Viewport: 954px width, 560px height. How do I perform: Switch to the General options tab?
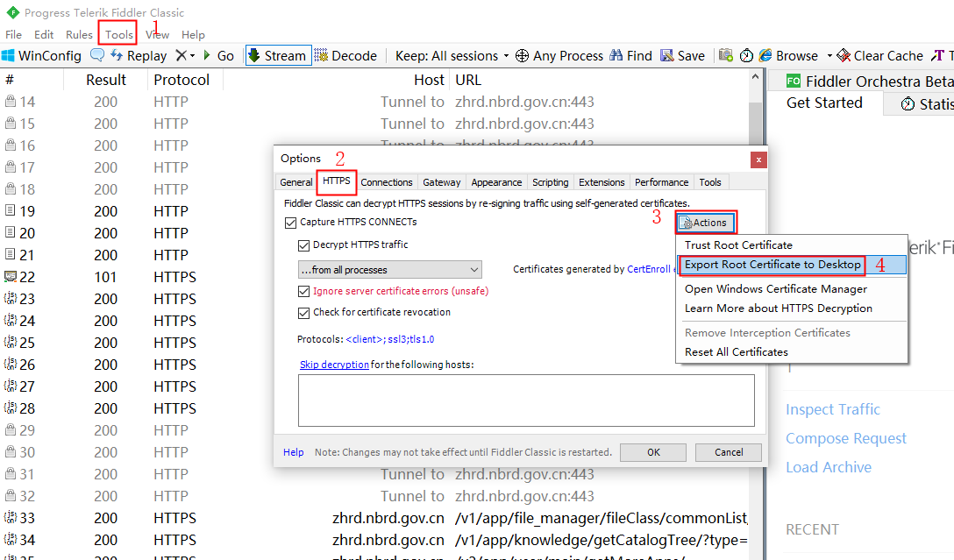(296, 181)
